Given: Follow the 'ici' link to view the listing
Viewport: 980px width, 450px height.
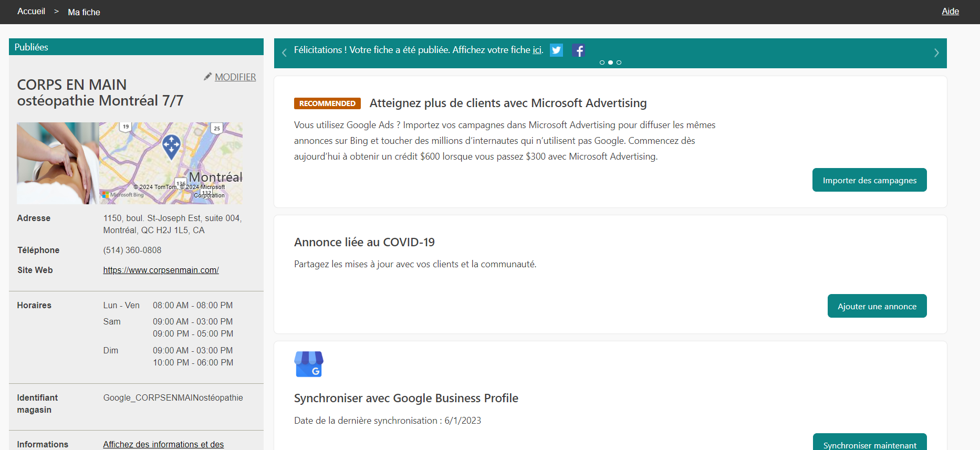Looking at the screenshot, I should tap(537, 50).
